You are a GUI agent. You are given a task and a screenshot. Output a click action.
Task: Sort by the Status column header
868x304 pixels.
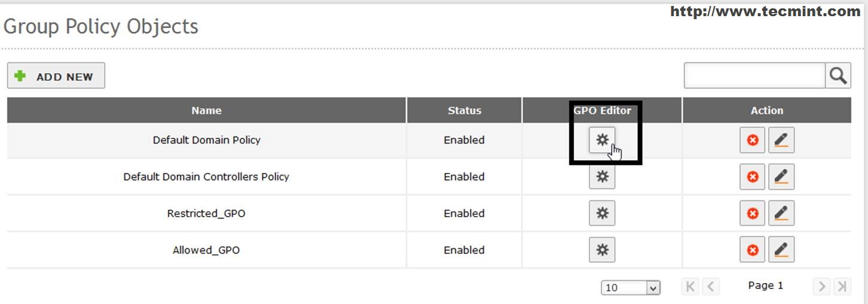click(464, 110)
